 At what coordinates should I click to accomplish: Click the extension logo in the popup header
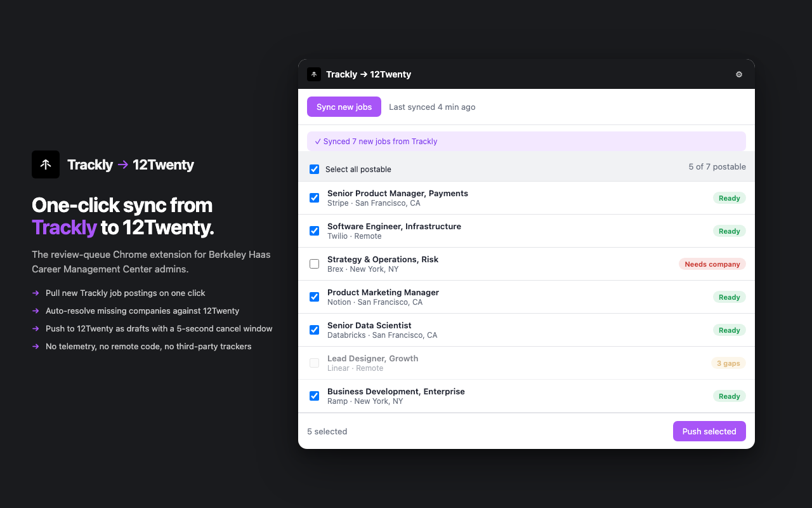[314, 74]
